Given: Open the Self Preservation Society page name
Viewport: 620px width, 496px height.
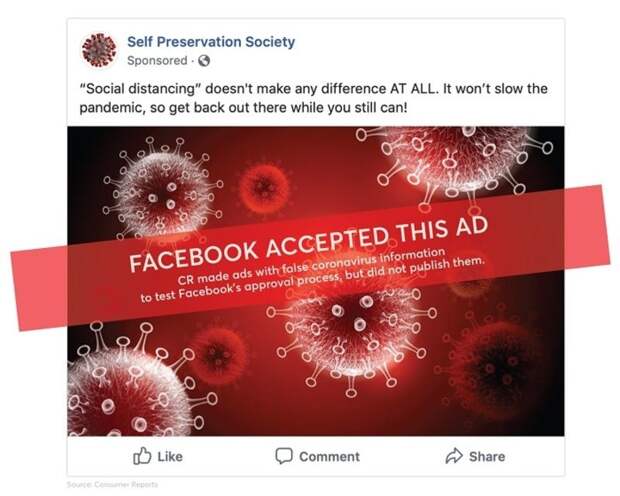Looking at the screenshot, I should (211, 42).
